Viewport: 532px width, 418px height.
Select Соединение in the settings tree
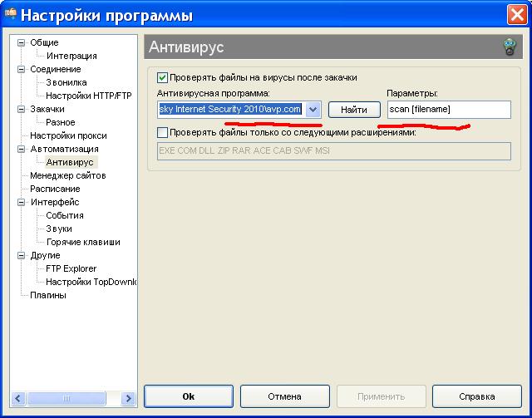pos(56,69)
